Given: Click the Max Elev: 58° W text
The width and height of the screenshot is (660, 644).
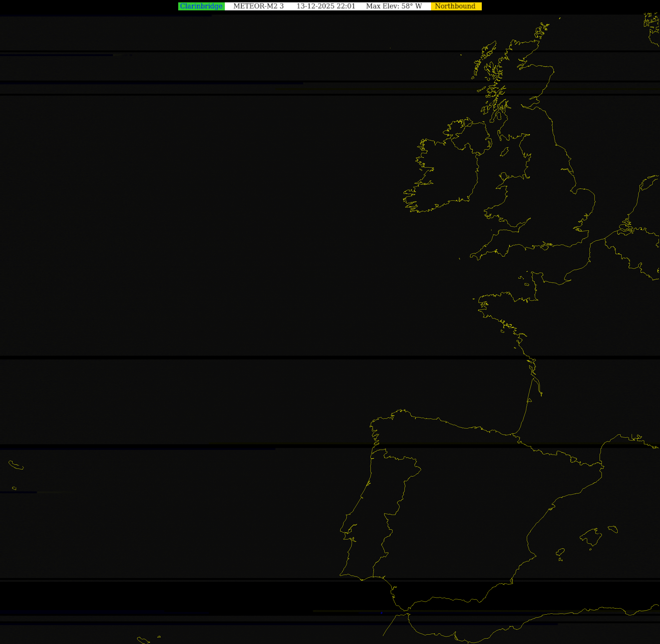Looking at the screenshot, I should pyautogui.click(x=394, y=6).
